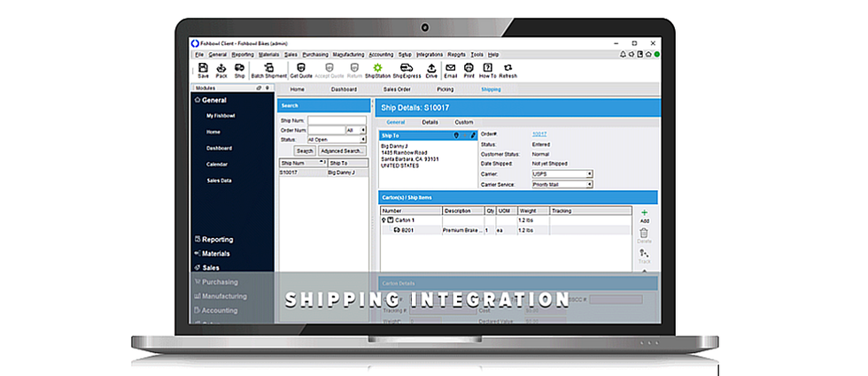Click the Email envelope icon

(451, 69)
